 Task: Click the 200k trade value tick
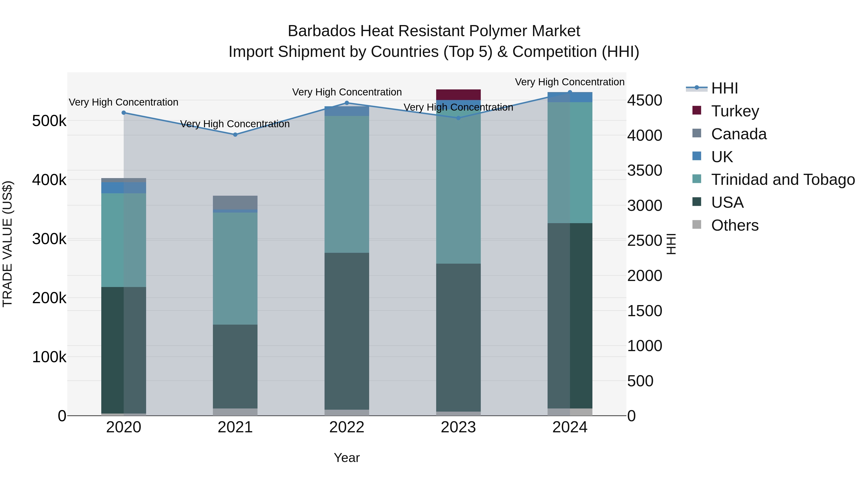(49, 298)
